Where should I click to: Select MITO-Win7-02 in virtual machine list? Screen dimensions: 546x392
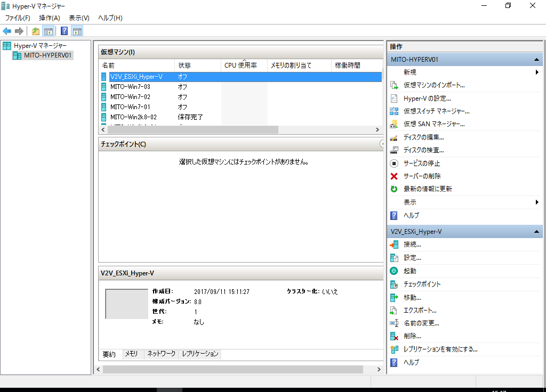130,97
